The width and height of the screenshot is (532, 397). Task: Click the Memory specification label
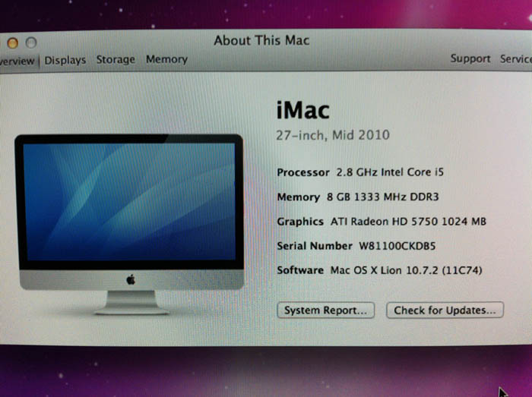(298, 197)
